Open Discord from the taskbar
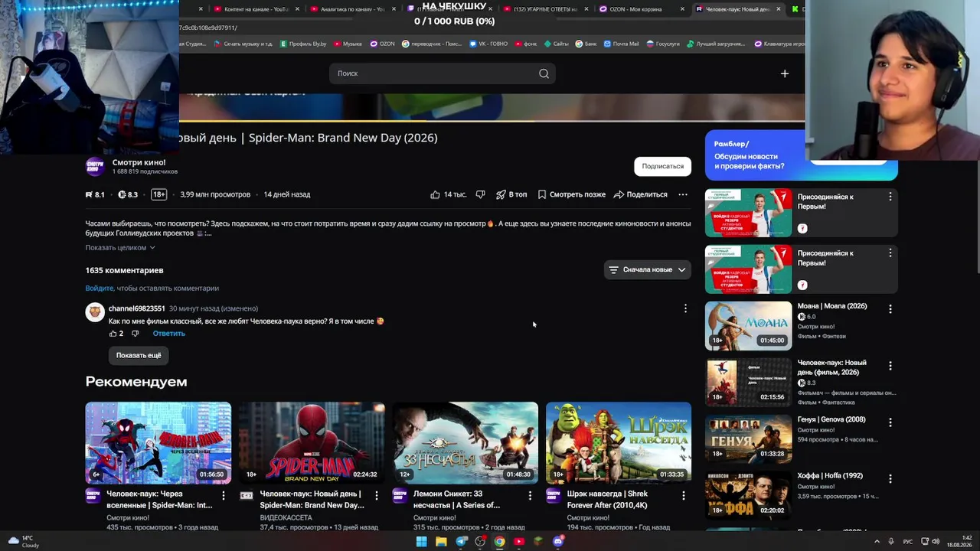 (558, 542)
